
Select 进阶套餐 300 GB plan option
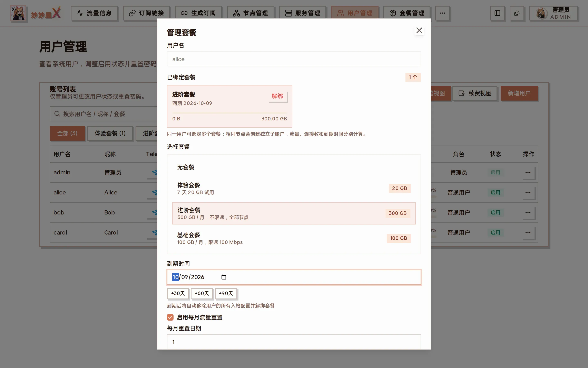click(294, 213)
